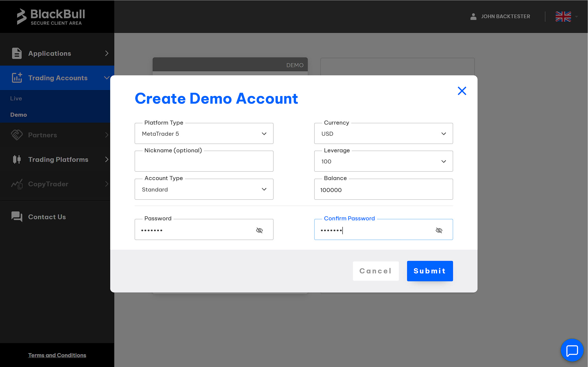The image size is (588, 367).
Task: Open the live chat bubble widget
Action: pyautogui.click(x=572, y=350)
